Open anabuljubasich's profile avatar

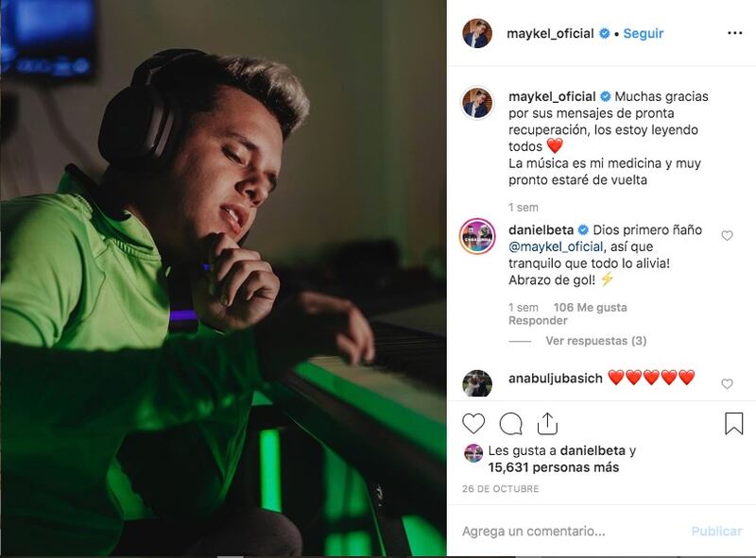point(477,384)
